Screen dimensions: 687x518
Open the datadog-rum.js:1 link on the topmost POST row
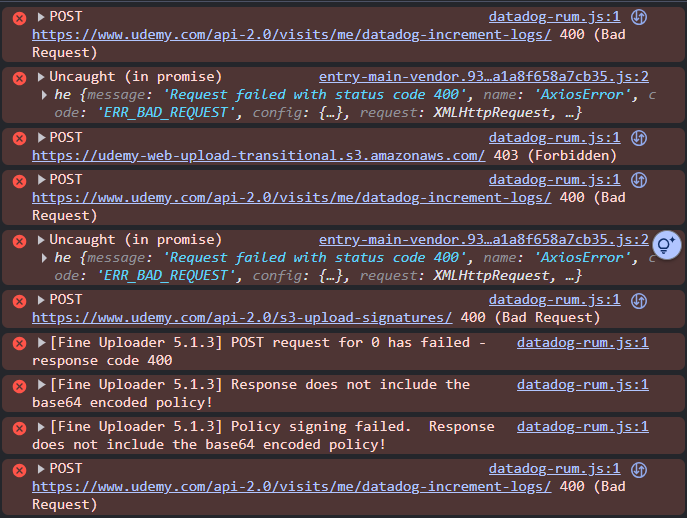tap(555, 17)
